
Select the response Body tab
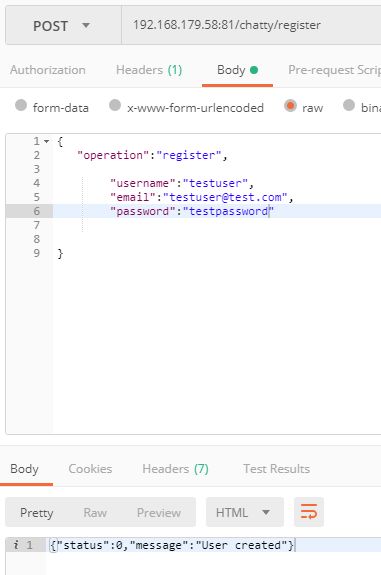click(24, 469)
